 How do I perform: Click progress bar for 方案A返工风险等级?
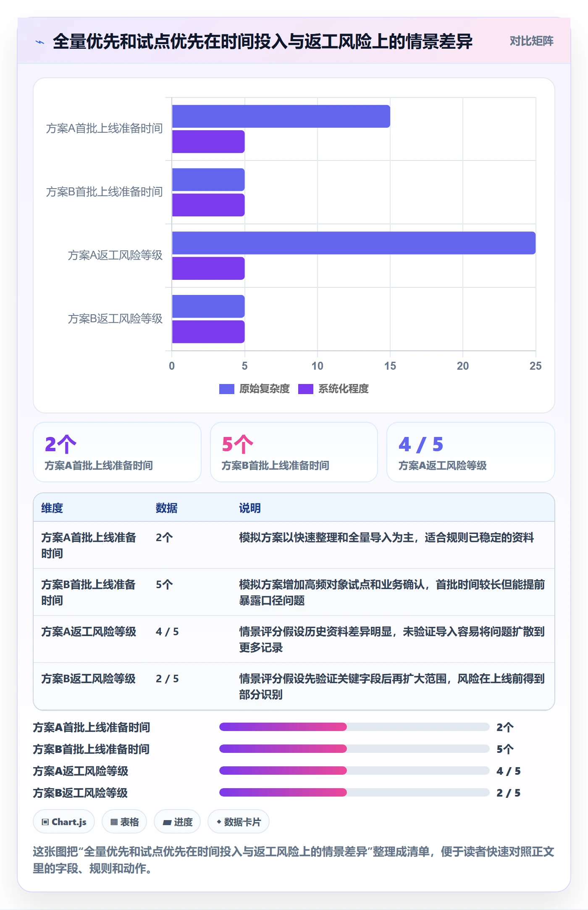(x=354, y=771)
